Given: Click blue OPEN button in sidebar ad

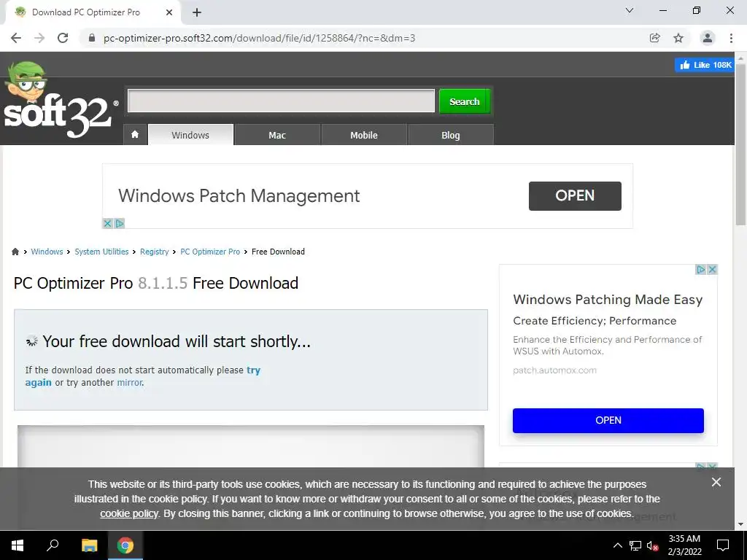Looking at the screenshot, I should coord(608,421).
